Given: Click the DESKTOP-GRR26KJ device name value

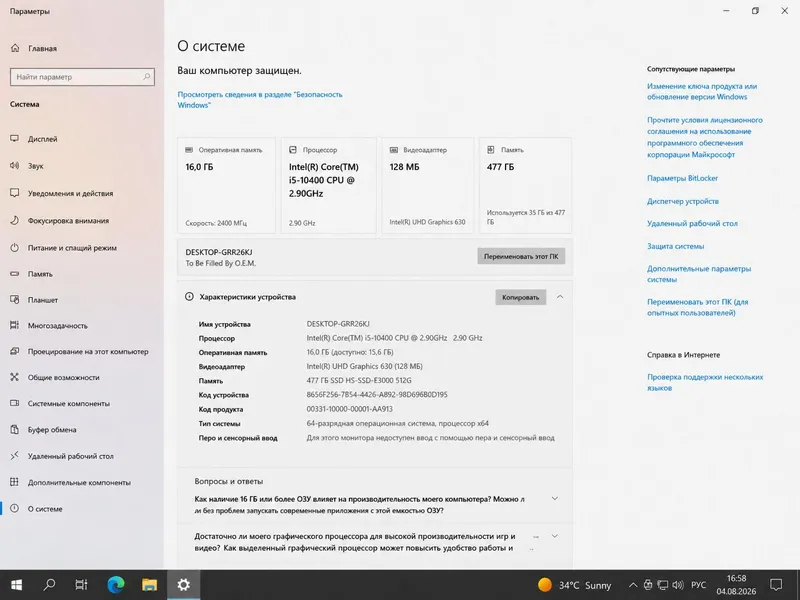Looking at the screenshot, I should pos(338,324).
